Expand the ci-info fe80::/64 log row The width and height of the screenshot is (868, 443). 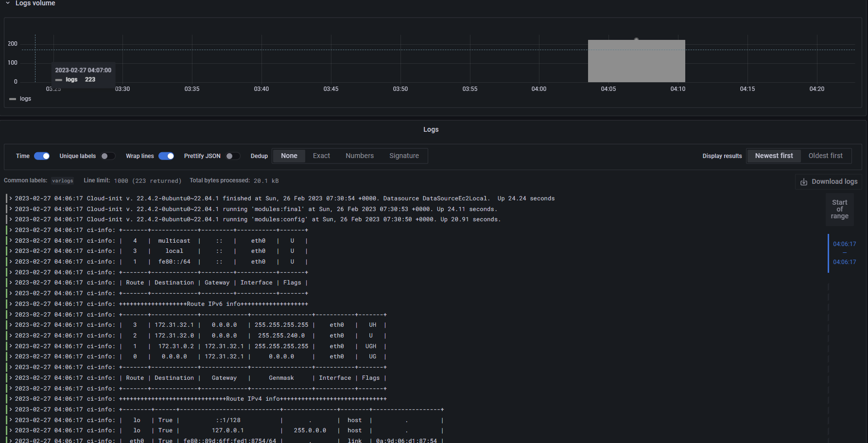click(11, 262)
